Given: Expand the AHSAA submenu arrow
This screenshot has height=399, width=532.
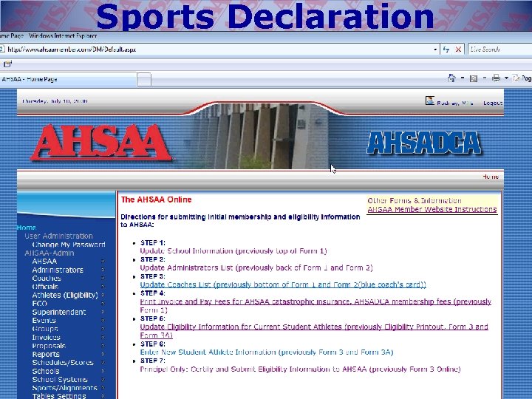Looking at the screenshot, I should [103, 262].
